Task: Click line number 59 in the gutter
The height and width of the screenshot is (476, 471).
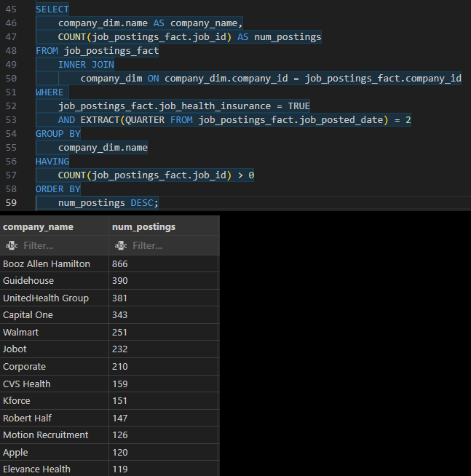Action: [11, 202]
